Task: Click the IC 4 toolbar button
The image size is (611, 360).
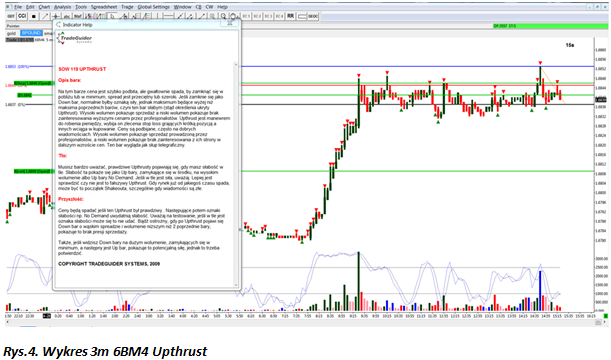Action: coord(279,16)
